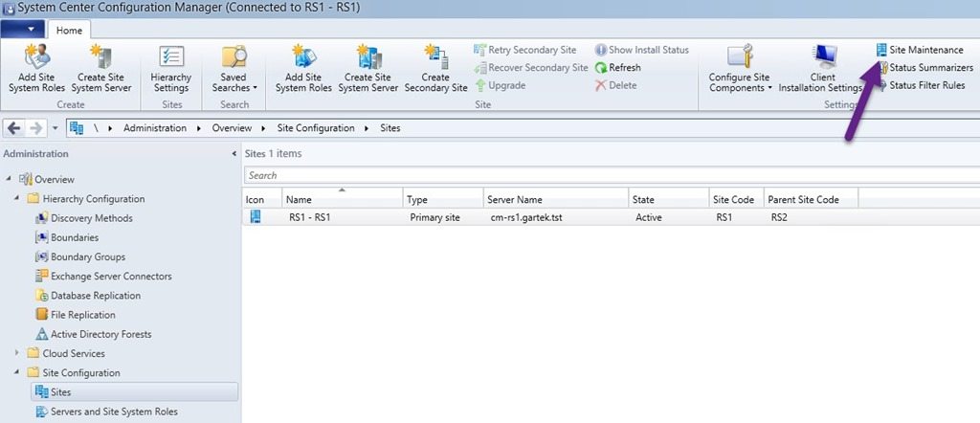The height and width of the screenshot is (423, 980).
Task: Click the Back navigation arrow
Action: point(13,128)
